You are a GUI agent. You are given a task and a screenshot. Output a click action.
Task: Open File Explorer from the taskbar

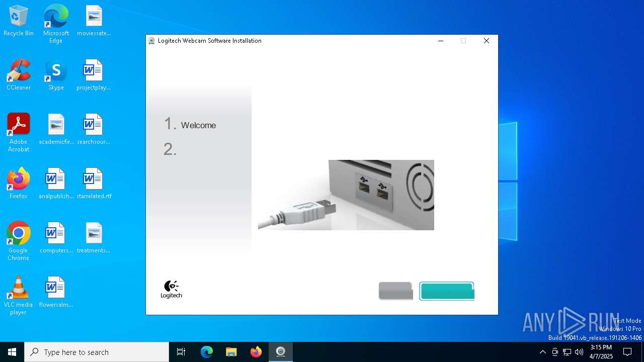click(231, 352)
